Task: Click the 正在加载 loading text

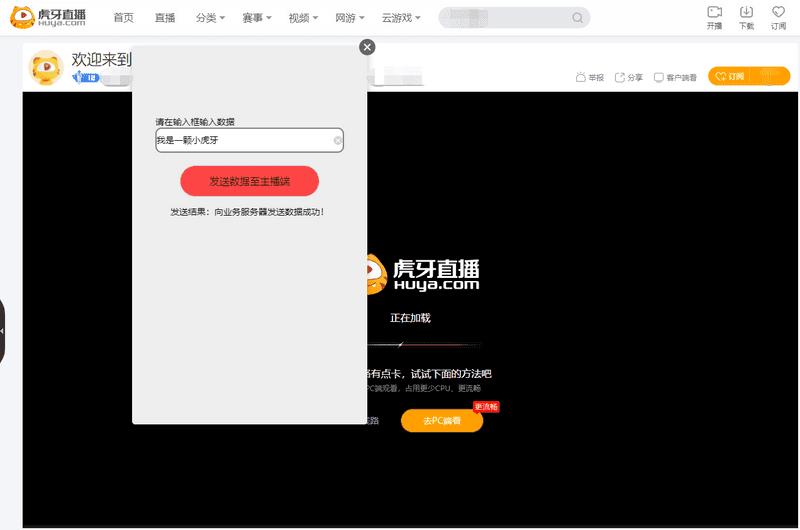Action: (410, 318)
